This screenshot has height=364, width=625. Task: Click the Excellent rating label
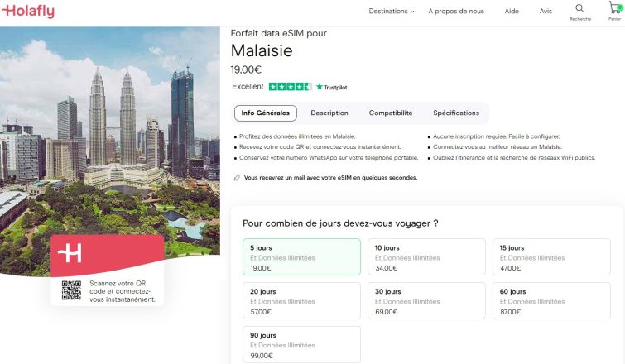248,86
